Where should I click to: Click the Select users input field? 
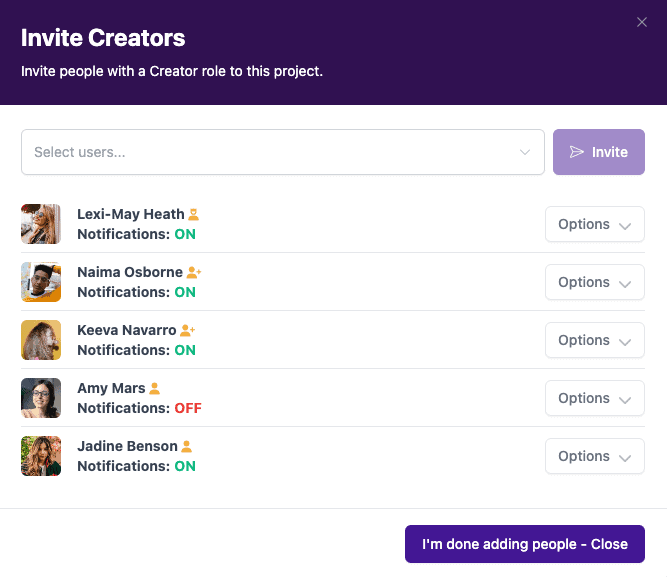point(270,152)
